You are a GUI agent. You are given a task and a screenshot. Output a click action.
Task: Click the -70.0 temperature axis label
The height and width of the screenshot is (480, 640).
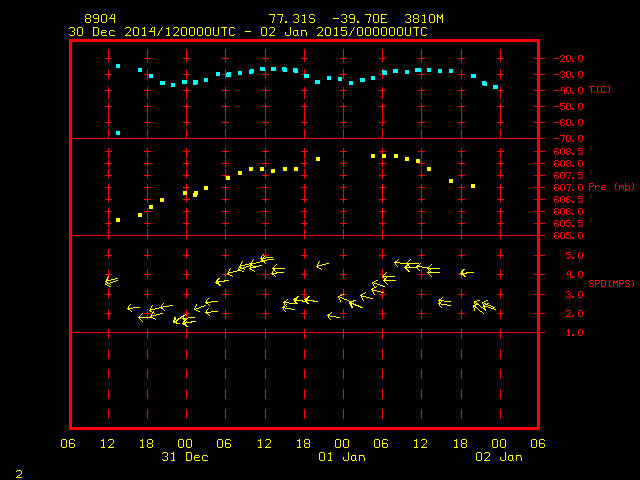coord(569,139)
